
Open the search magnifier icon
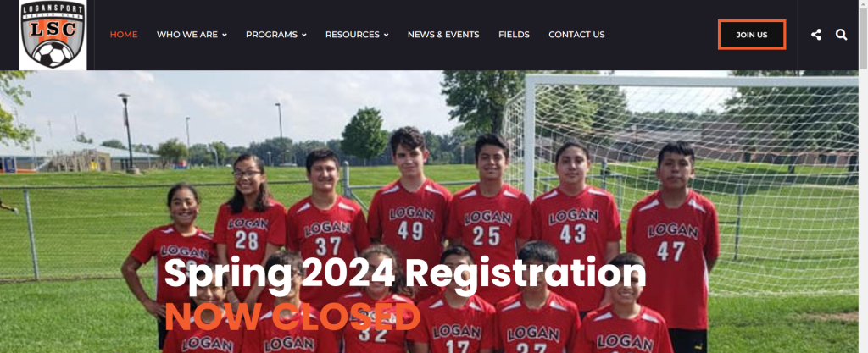841,35
